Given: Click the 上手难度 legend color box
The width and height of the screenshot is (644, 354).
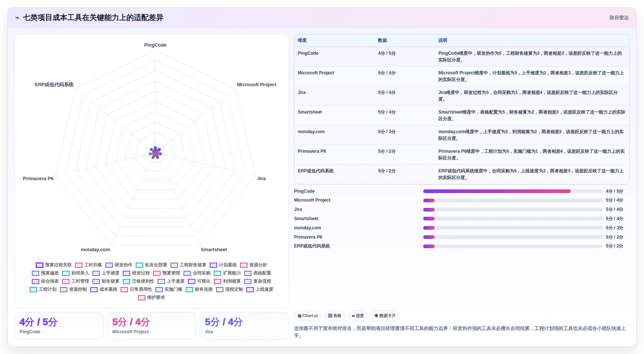Looking at the screenshot, I should click(x=96, y=273).
